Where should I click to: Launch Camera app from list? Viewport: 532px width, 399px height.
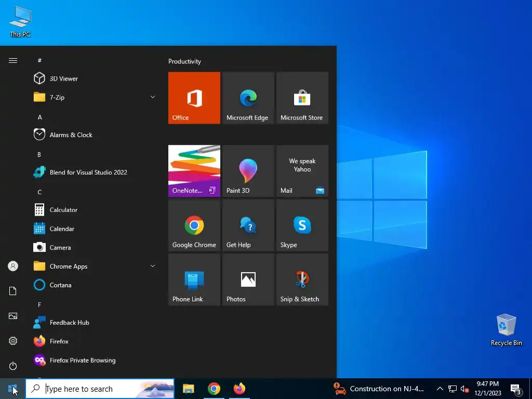[95, 247]
